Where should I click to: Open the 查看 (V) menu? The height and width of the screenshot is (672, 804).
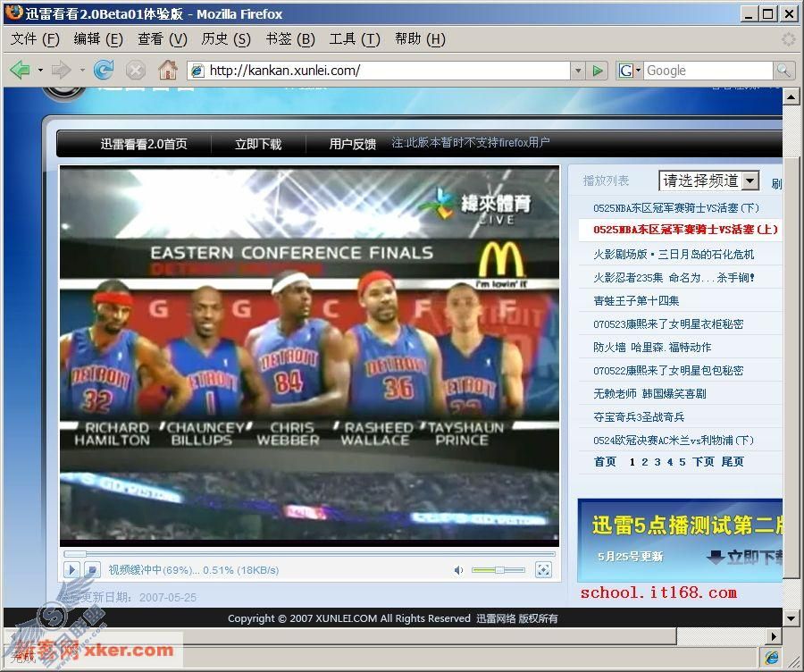point(163,39)
